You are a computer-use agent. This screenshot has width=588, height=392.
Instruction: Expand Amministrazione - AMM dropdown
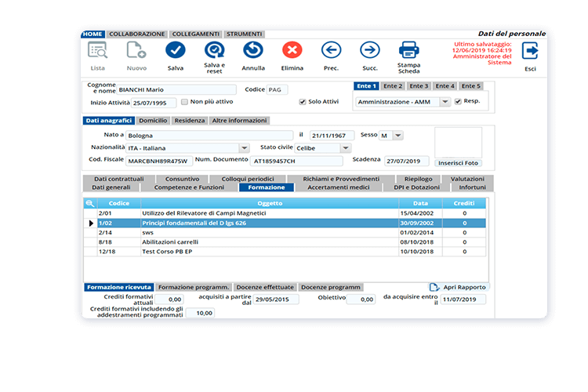pyautogui.click(x=445, y=102)
